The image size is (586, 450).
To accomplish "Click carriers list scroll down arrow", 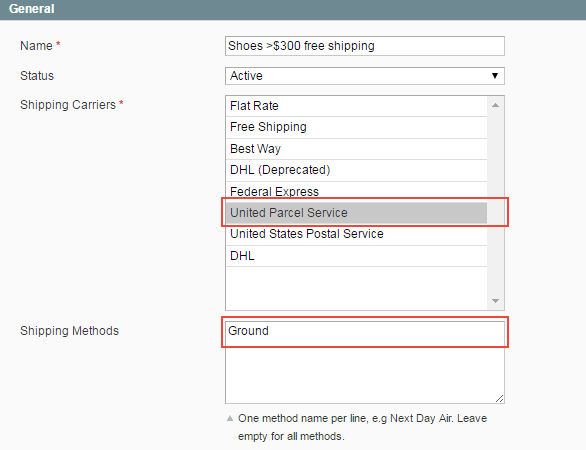I will point(496,301).
